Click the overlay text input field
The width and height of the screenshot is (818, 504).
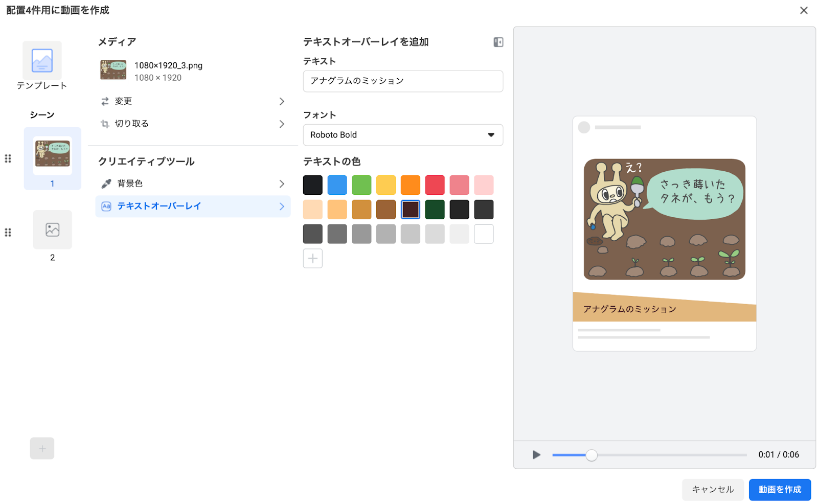pyautogui.click(x=403, y=81)
